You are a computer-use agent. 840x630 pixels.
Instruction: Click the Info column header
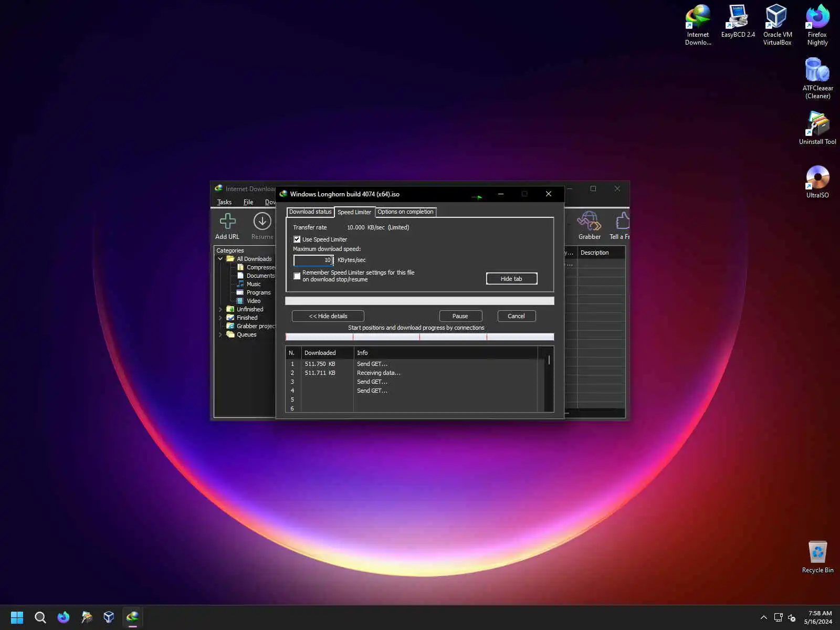point(446,353)
